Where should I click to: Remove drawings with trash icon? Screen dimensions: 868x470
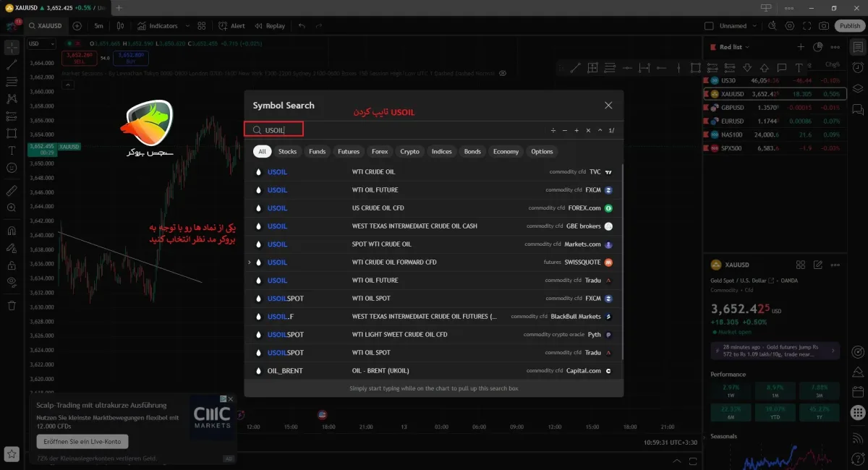point(12,305)
